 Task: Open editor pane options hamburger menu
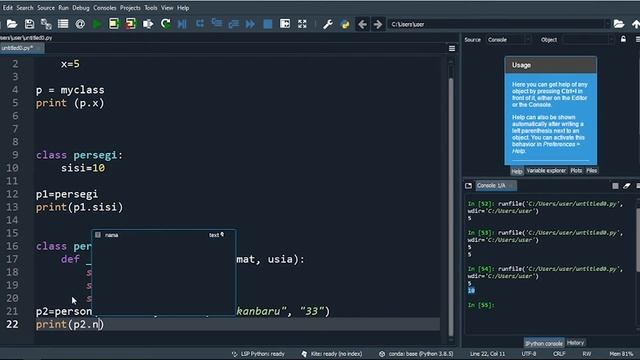[x=452, y=49]
